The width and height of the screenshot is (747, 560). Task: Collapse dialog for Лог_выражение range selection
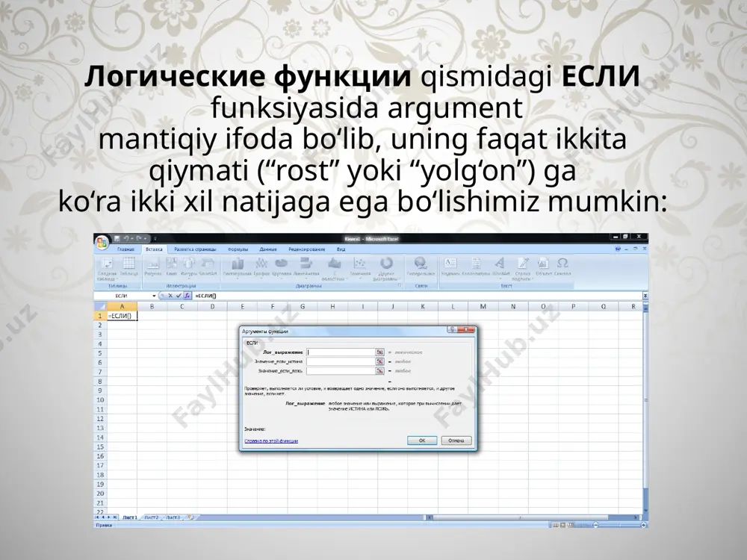point(379,352)
